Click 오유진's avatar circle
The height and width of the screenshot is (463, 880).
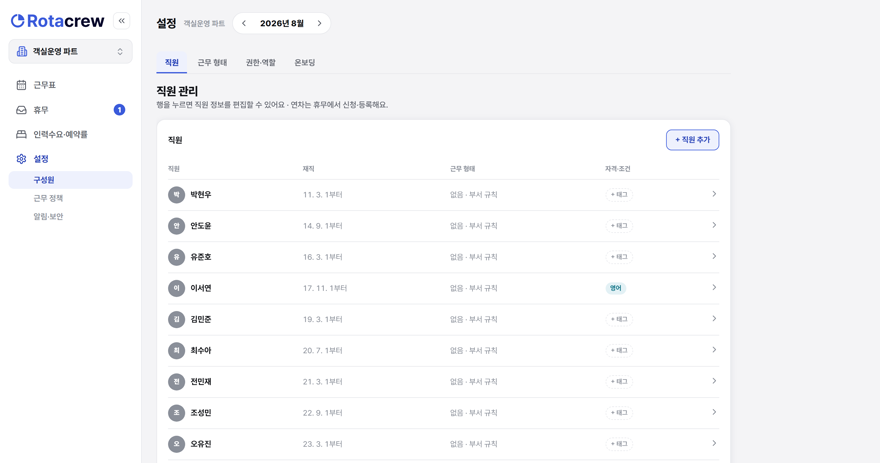click(x=176, y=444)
